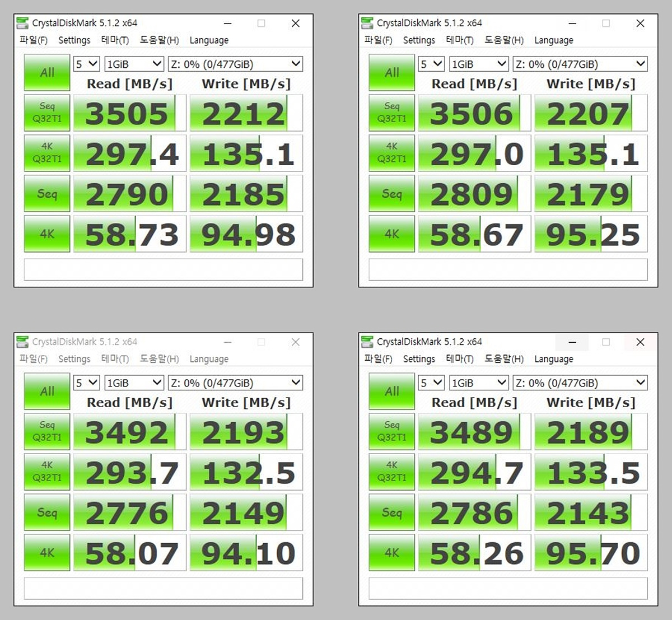Screen dimensions: 672x620
Task: Open test count dropdown in bottom-right window
Action: click(x=432, y=383)
